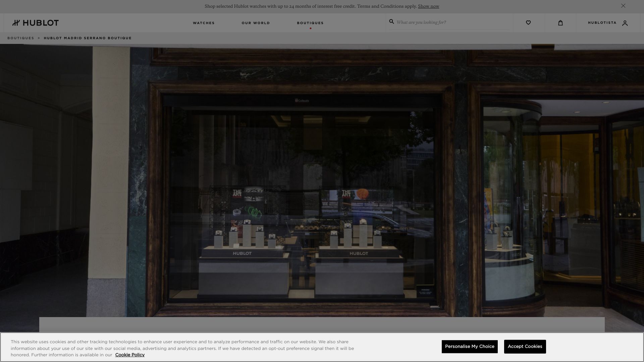644x362 pixels.
Task: Click the Hublot logo
Action: (36, 23)
